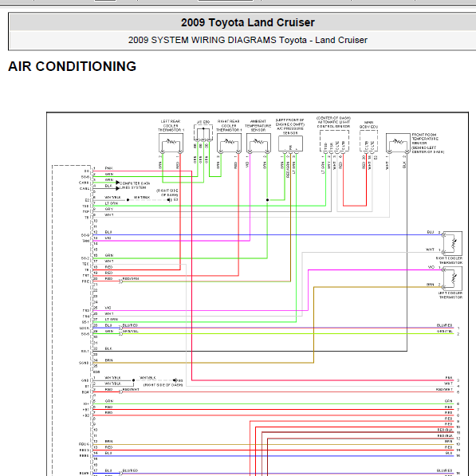The height and width of the screenshot is (476, 476).
Task: Click the right side of dash ground symbol near pin 6
Action: [170, 200]
